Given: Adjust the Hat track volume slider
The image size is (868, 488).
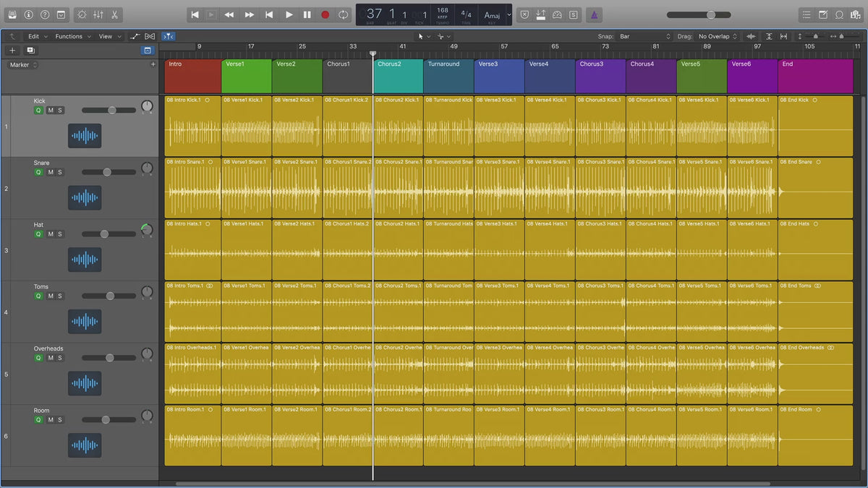Looking at the screenshot, I should tap(104, 234).
